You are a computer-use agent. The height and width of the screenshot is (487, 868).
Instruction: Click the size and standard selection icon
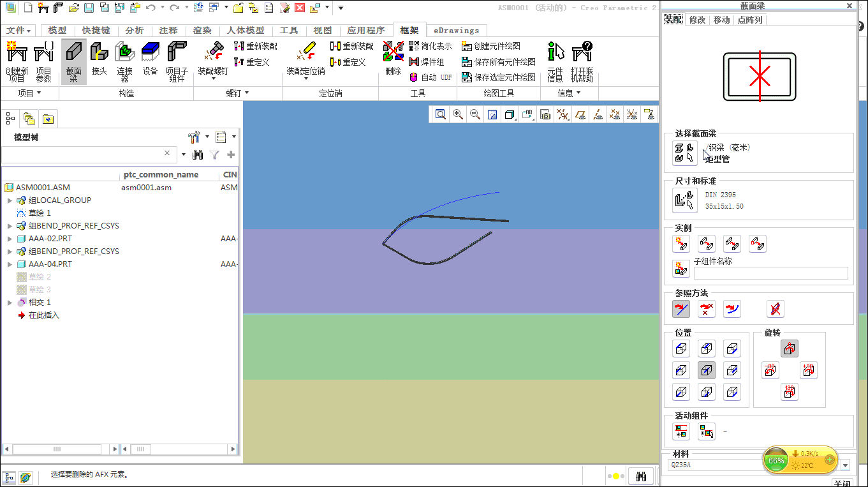pos(684,200)
